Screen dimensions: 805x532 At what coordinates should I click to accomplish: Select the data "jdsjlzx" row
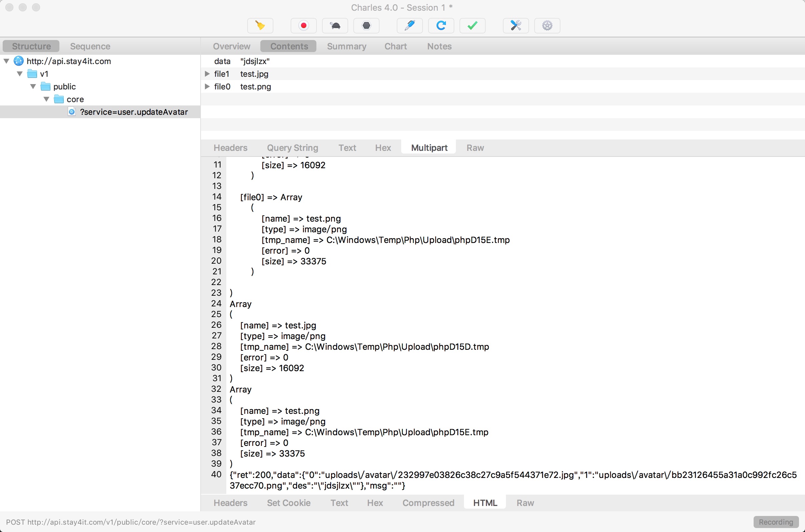[x=503, y=61]
